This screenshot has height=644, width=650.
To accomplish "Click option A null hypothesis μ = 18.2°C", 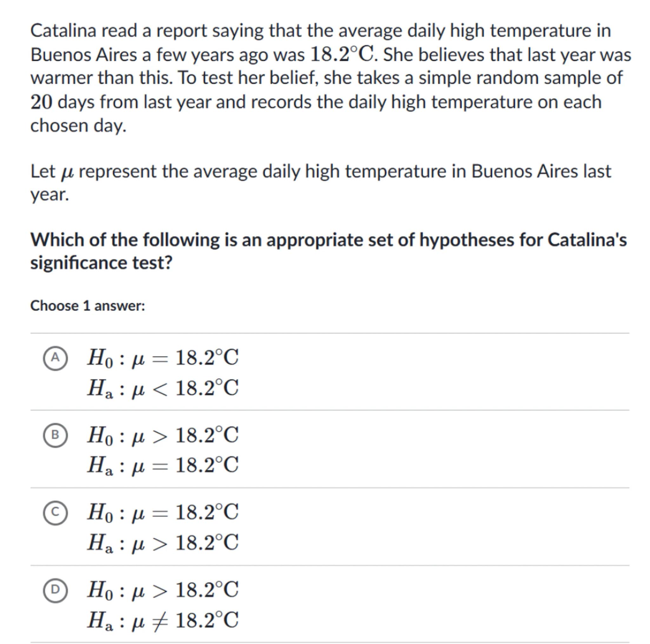I will click(163, 358).
